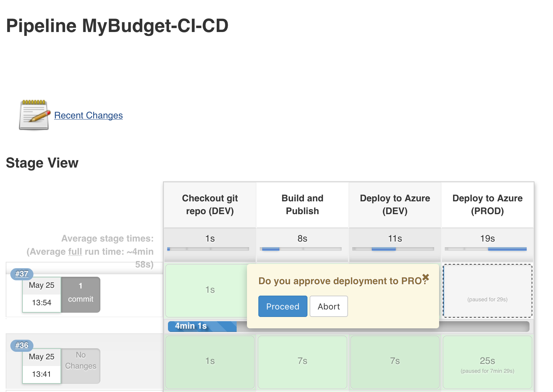This screenshot has height=392, width=553.
Task: Click the Recent Changes notepad icon
Action: pyautogui.click(x=34, y=115)
